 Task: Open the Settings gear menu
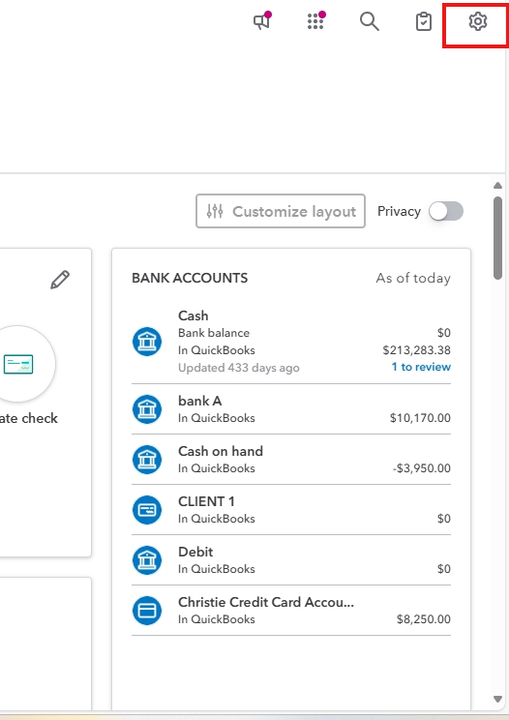tap(478, 22)
